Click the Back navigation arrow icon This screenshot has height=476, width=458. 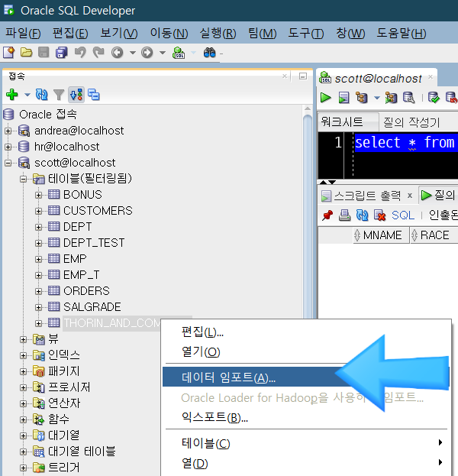[117, 53]
